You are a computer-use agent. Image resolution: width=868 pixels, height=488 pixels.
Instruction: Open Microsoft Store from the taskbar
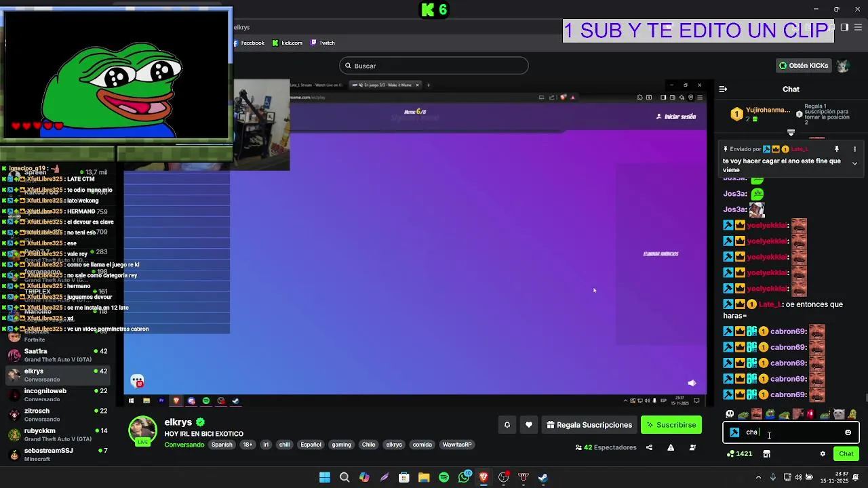coord(404,477)
